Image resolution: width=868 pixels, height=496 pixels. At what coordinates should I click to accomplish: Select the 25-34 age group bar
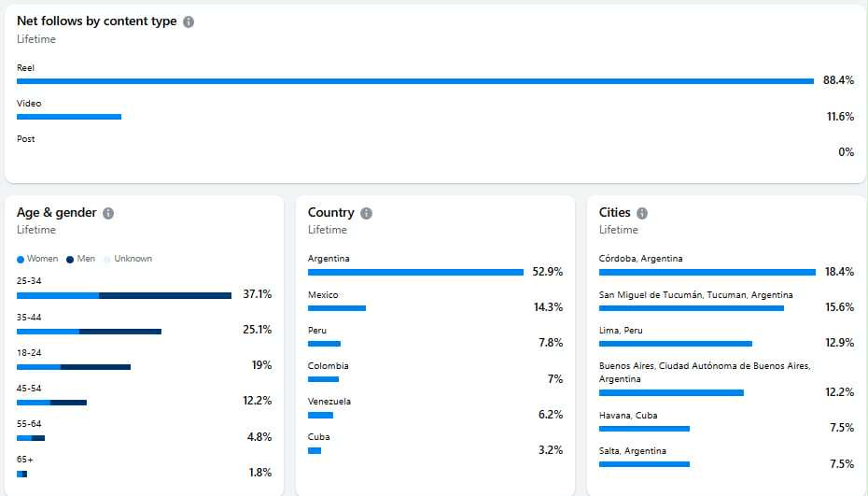[x=124, y=296]
